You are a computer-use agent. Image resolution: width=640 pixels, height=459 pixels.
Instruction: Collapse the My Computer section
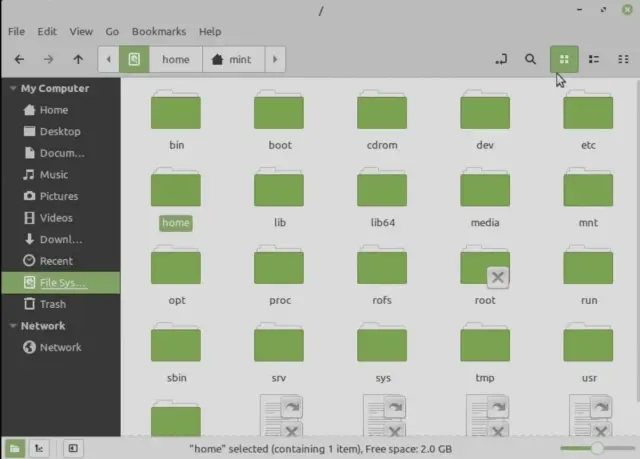coord(11,89)
